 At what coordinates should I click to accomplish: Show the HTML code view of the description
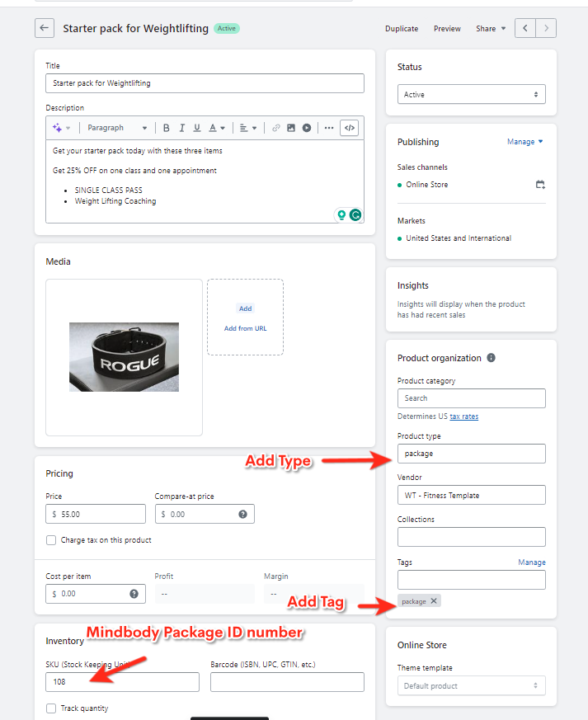(x=349, y=128)
